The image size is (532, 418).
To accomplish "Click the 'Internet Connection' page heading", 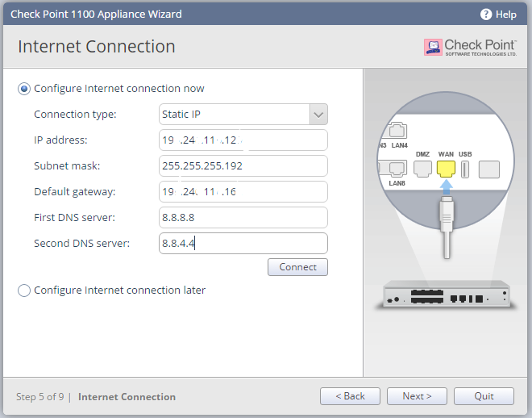I will click(97, 47).
